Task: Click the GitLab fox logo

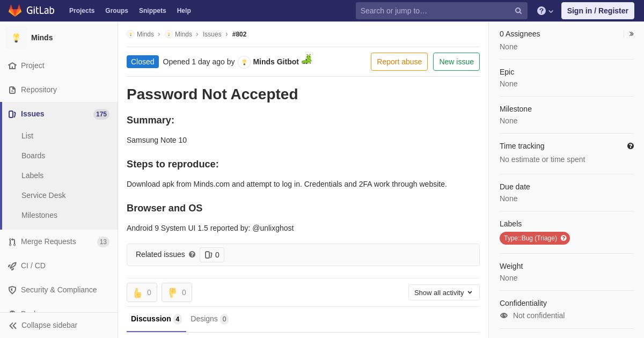Action: 15,11
